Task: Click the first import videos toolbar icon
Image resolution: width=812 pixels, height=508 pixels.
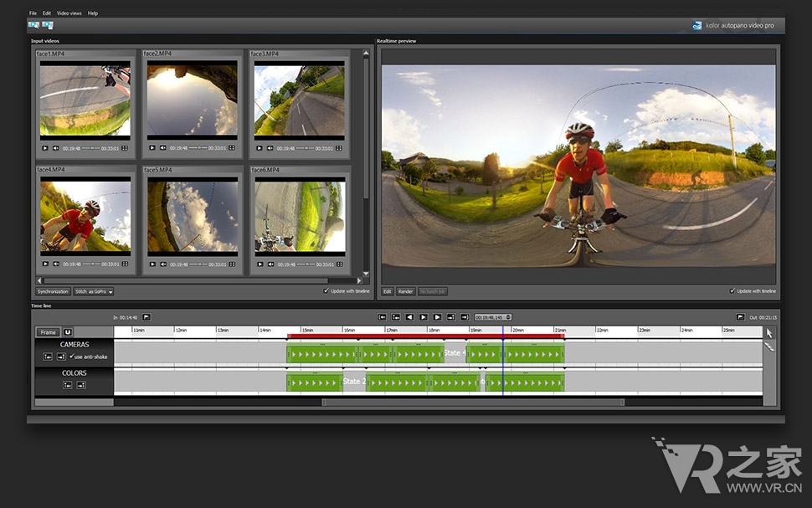Action: coord(33,25)
